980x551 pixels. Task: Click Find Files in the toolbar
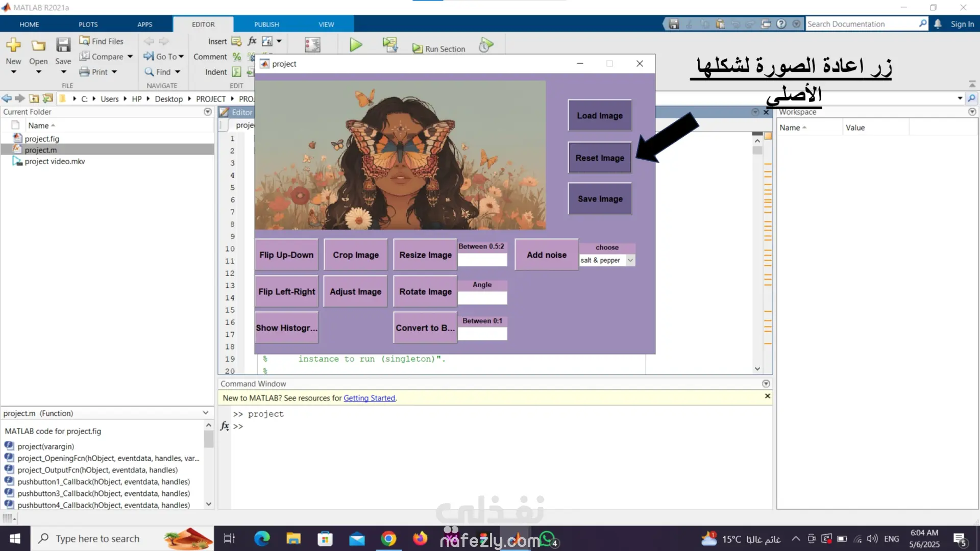click(x=101, y=41)
